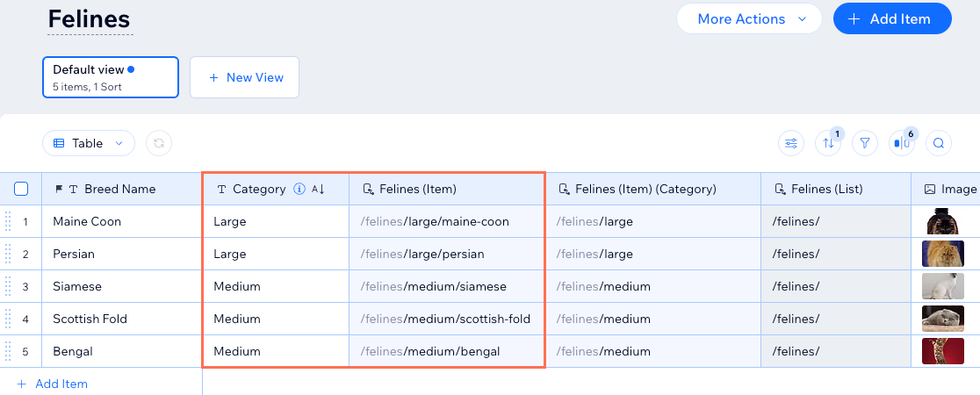Open the view settings sliders icon
This screenshot has height=395, width=980.
pyautogui.click(x=791, y=143)
